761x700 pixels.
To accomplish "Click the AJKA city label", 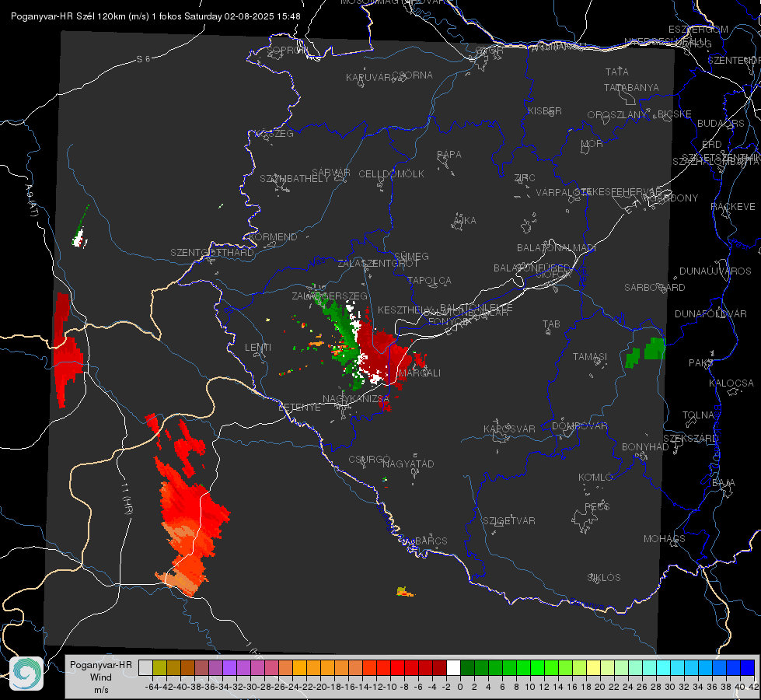I will tap(464, 221).
